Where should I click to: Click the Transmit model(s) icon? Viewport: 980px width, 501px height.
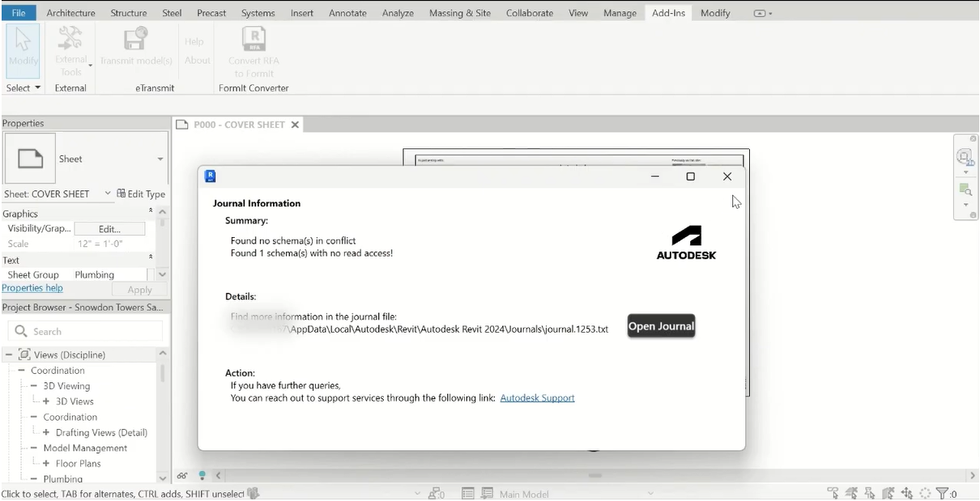click(x=135, y=39)
